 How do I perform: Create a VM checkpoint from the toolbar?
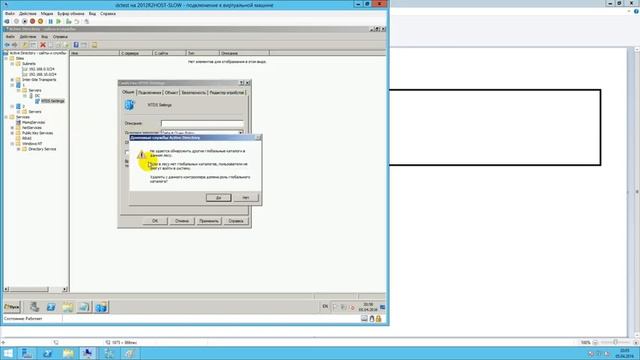click(x=69, y=21)
